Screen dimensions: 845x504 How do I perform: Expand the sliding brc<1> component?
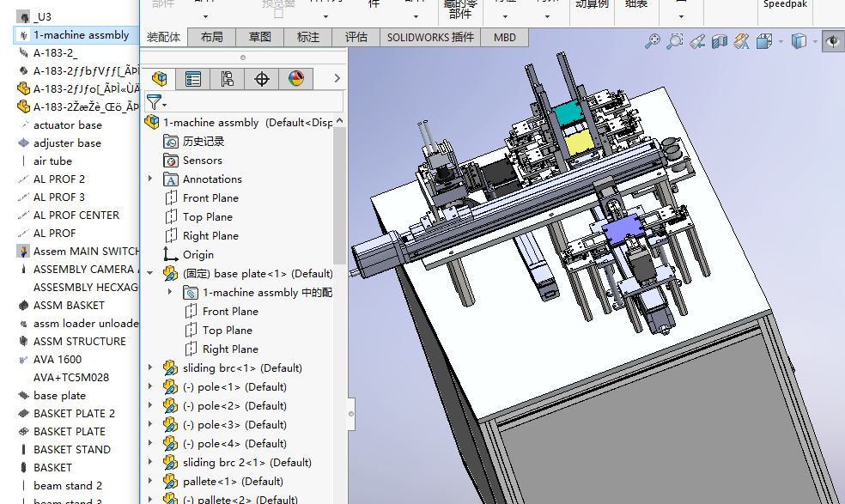[x=151, y=367]
